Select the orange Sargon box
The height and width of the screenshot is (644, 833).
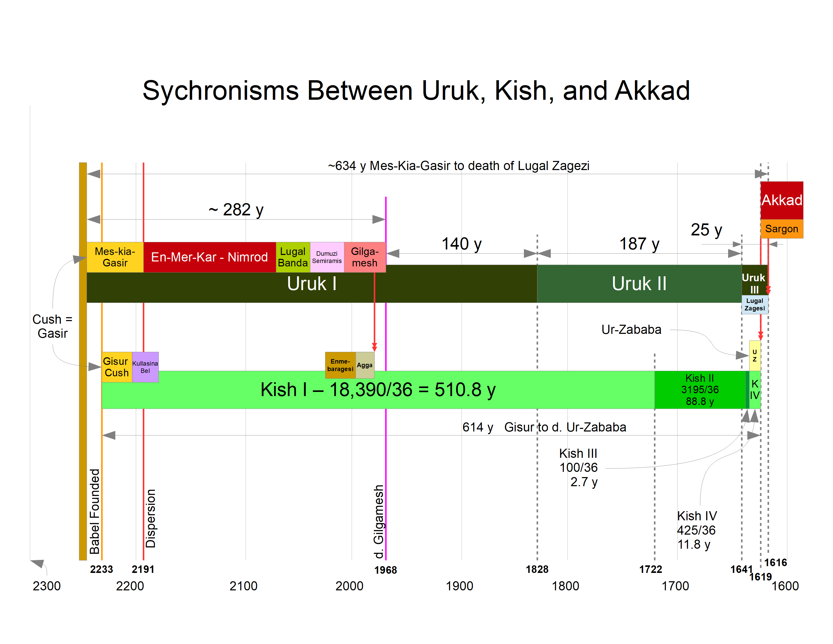[781, 229]
